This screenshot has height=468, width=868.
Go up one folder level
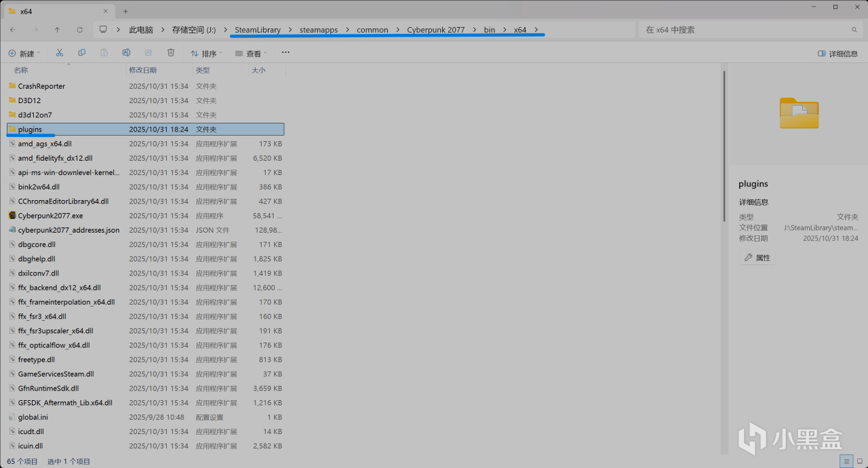[x=57, y=30]
